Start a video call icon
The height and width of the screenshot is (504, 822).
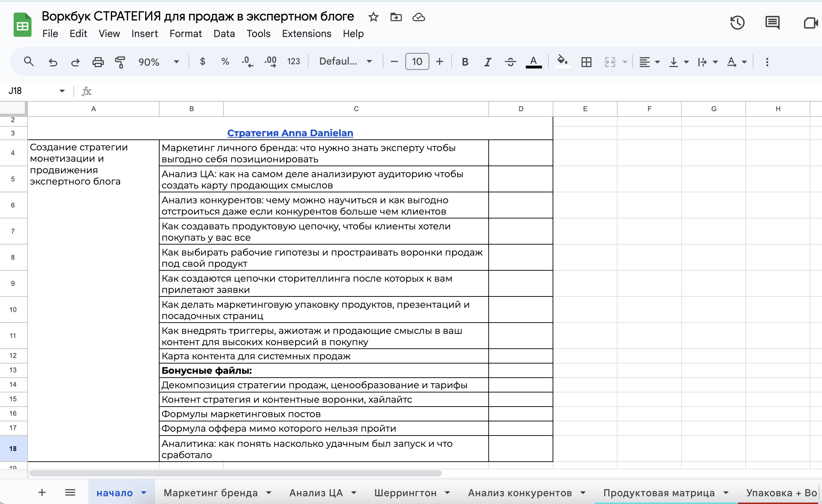tap(811, 23)
